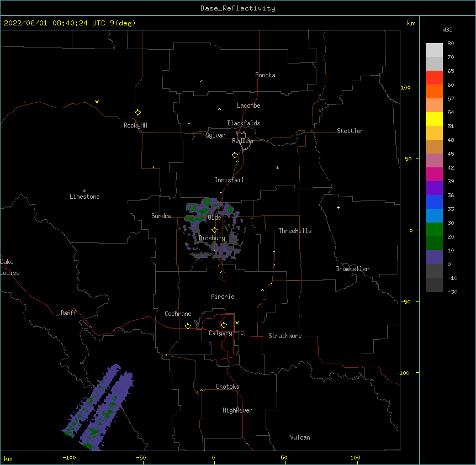
Task: Click the yellow diamond marker south of RedDeer
Action: pos(235,155)
